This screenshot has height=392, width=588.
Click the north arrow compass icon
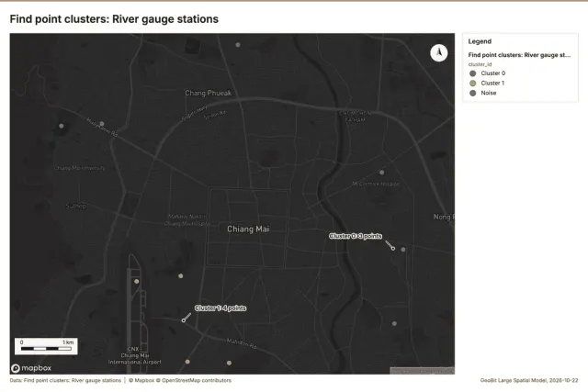(439, 53)
